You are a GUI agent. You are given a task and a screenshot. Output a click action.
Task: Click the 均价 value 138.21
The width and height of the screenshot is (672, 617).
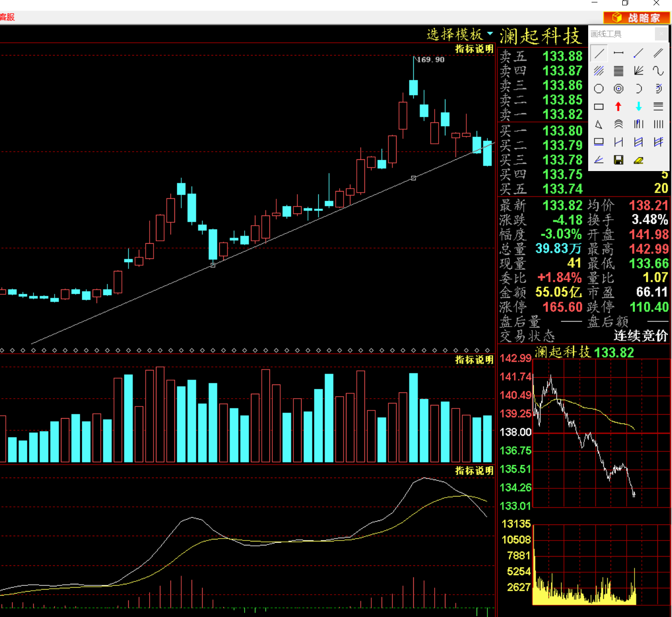(649, 205)
